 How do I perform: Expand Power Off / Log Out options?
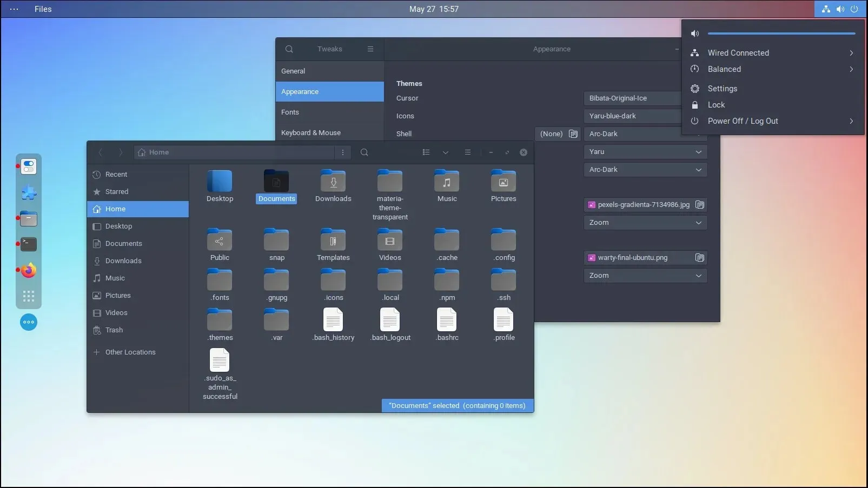(851, 121)
